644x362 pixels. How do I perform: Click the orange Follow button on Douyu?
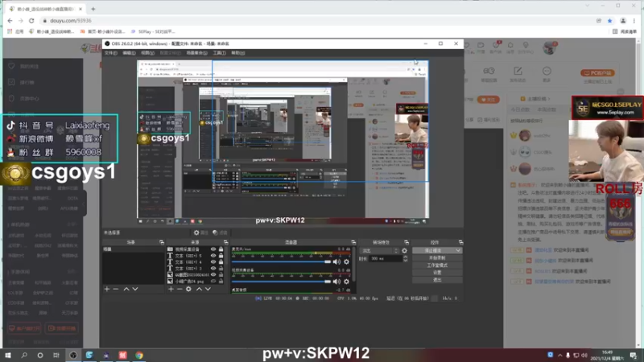[489, 100]
